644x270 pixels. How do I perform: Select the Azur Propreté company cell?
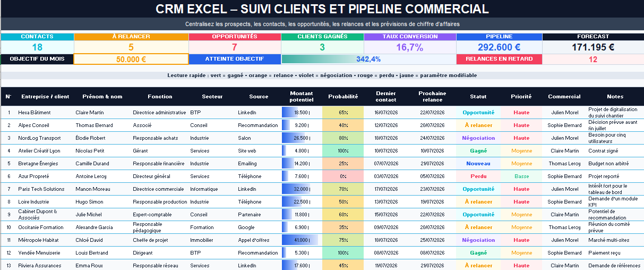45,176
